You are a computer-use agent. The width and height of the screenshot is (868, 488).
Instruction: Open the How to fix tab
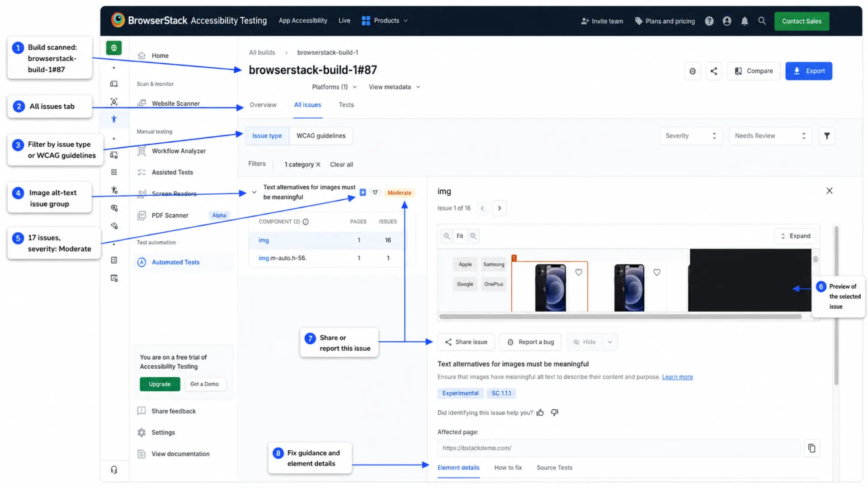[508, 468]
